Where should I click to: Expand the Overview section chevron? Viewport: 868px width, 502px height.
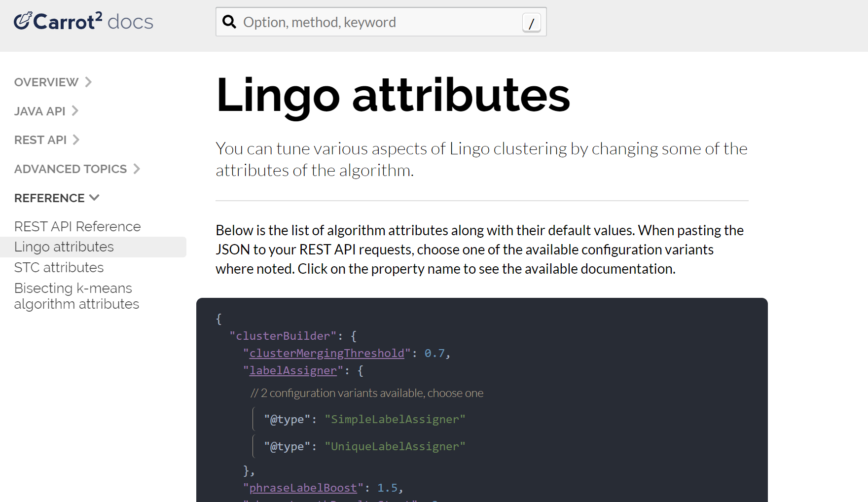88,82
